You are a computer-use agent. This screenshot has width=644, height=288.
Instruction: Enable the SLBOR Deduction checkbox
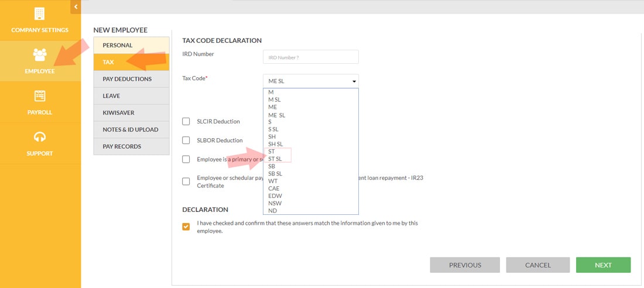[x=186, y=140]
